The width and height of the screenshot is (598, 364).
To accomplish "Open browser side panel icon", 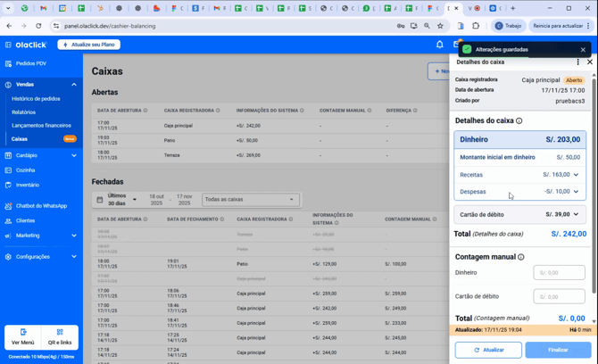I will tap(461, 26).
